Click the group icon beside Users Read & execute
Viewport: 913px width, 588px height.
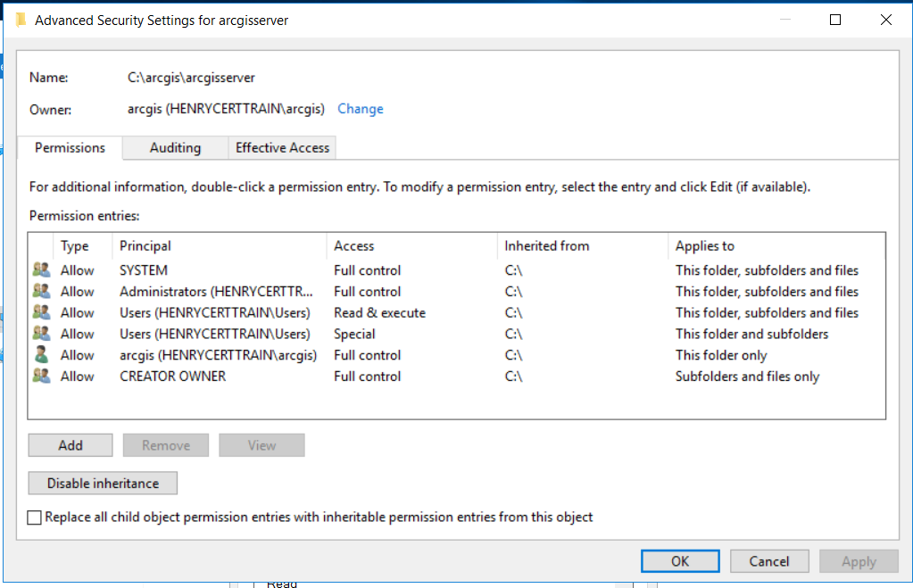pyautogui.click(x=42, y=312)
